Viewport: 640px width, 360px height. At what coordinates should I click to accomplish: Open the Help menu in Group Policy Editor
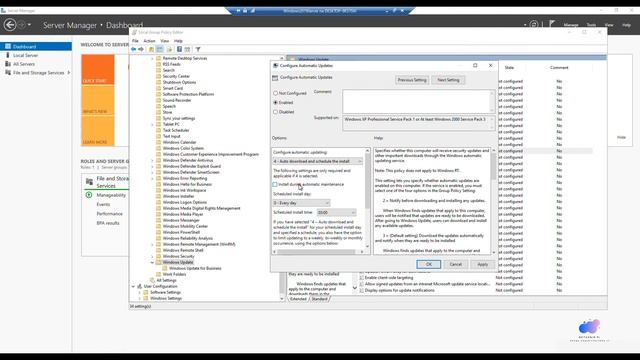tap(178, 41)
